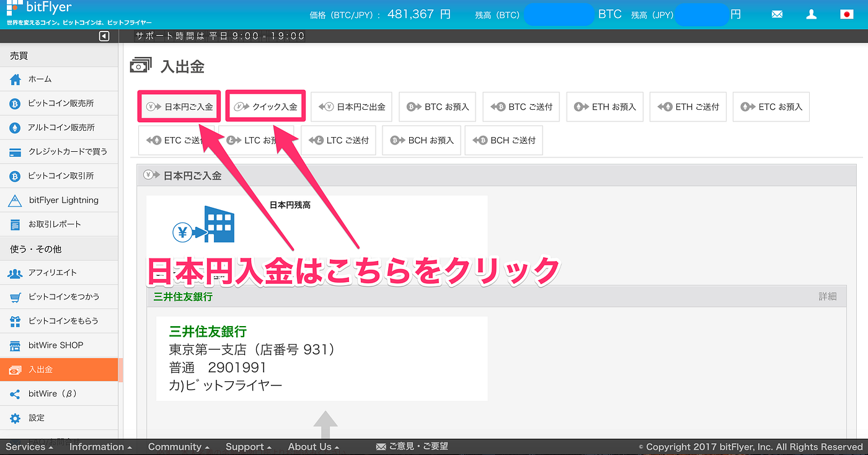This screenshot has width=868, height=455.
Task: Click the 三井住友銀行 section header
Action: point(497,296)
